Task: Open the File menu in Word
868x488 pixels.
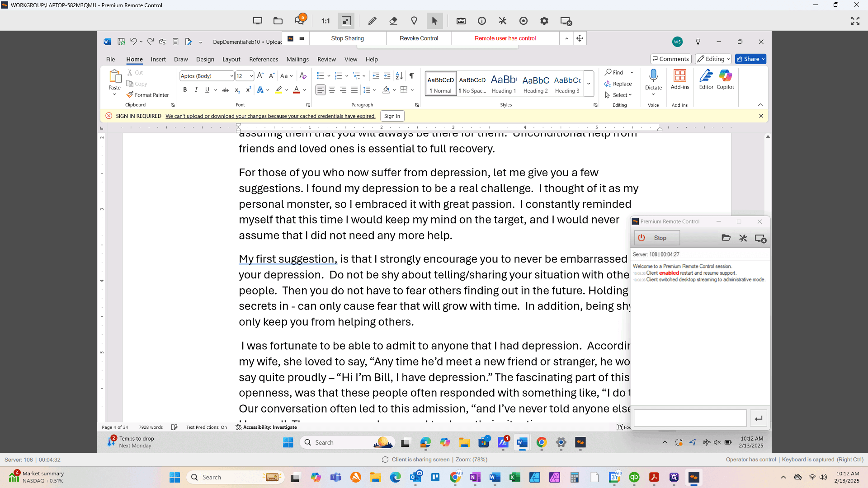Action: coord(110,59)
